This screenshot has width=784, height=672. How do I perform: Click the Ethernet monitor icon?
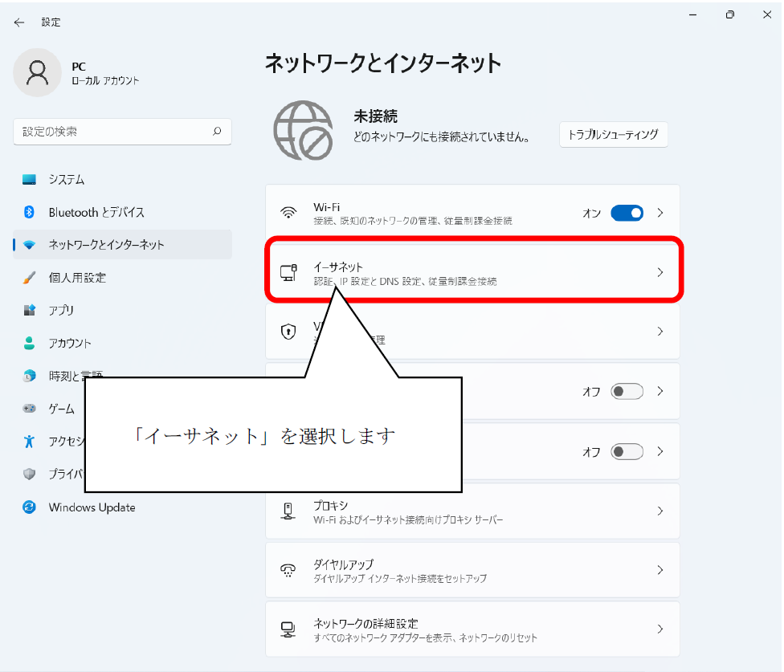tap(288, 272)
